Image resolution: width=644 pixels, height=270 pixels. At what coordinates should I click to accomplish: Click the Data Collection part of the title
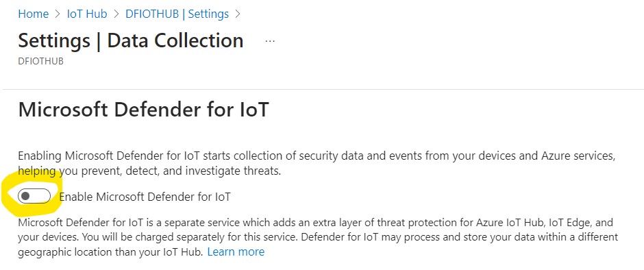coord(175,40)
